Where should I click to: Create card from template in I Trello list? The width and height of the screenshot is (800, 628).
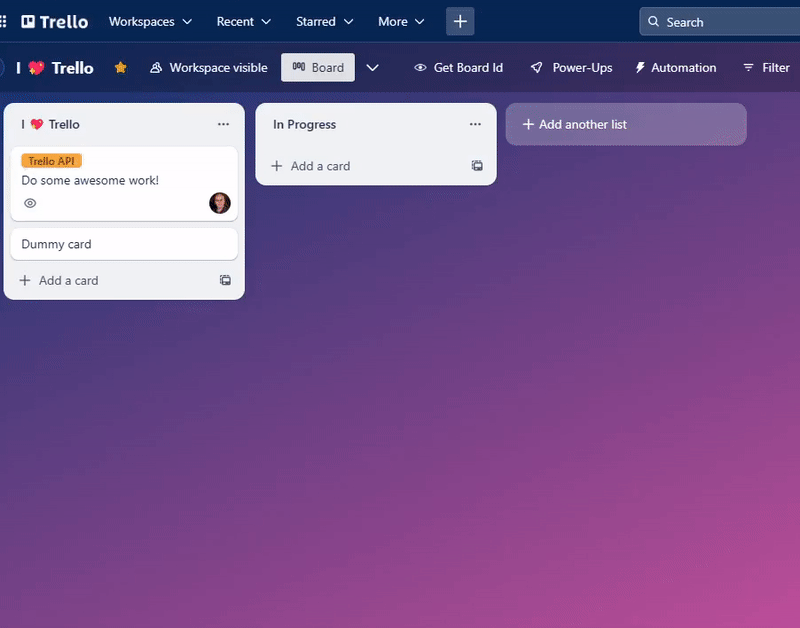pos(225,280)
